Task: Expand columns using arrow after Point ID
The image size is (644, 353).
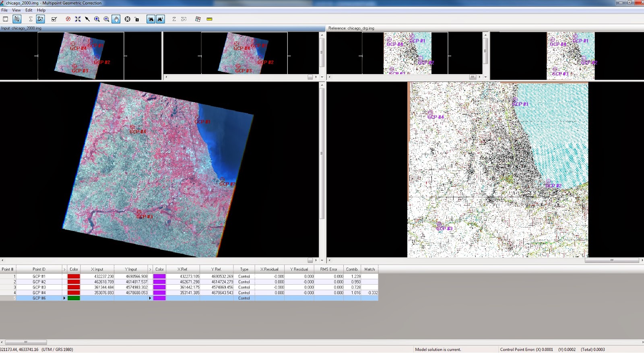Action: point(64,269)
